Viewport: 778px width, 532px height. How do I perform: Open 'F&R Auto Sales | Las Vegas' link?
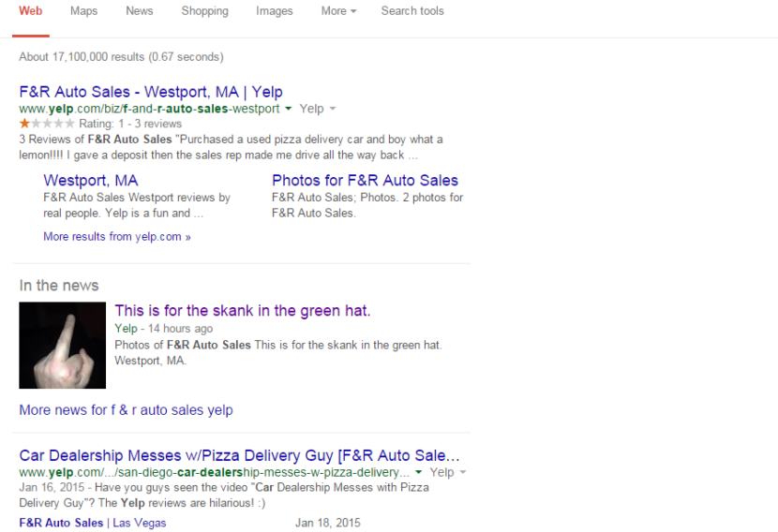[93, 523]
